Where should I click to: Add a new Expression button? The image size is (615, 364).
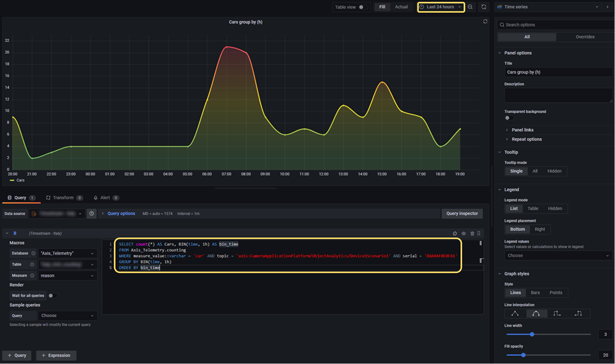[x=56, y=355]
